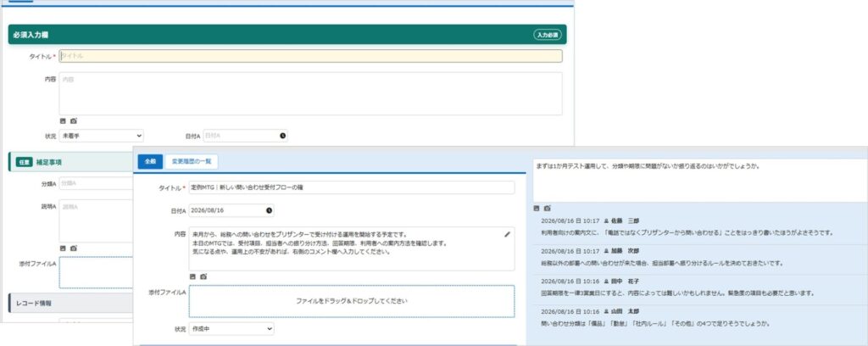The image size is (868, 346).
Task: Click the user icon beside 加藤 次郎
Action: click(x=606, y=251)
